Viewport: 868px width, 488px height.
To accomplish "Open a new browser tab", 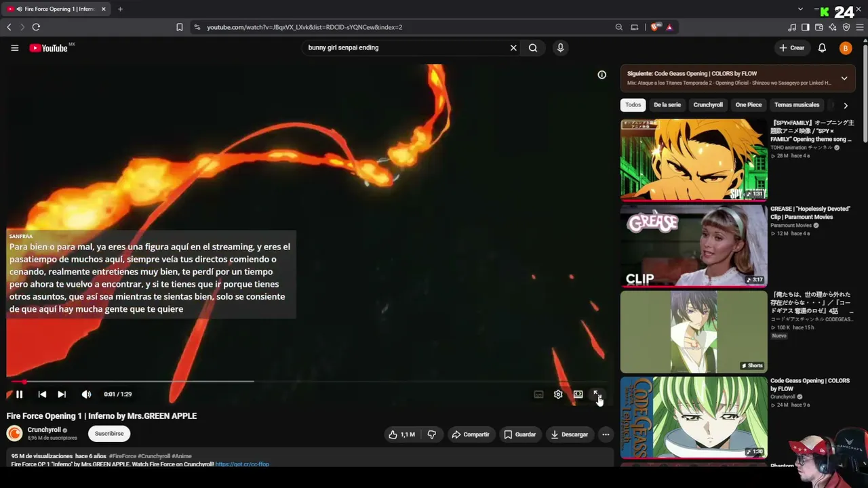I will click(x=120, y=9).
